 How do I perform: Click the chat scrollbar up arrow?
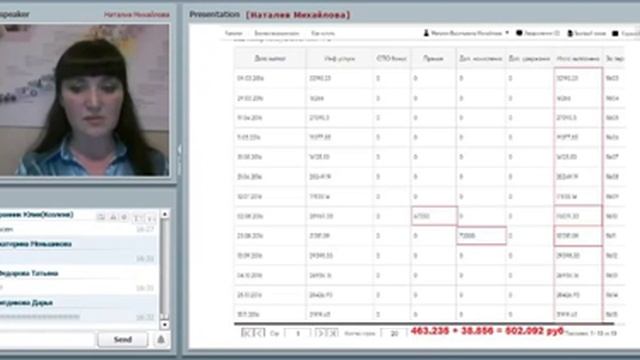coord(164,214)
